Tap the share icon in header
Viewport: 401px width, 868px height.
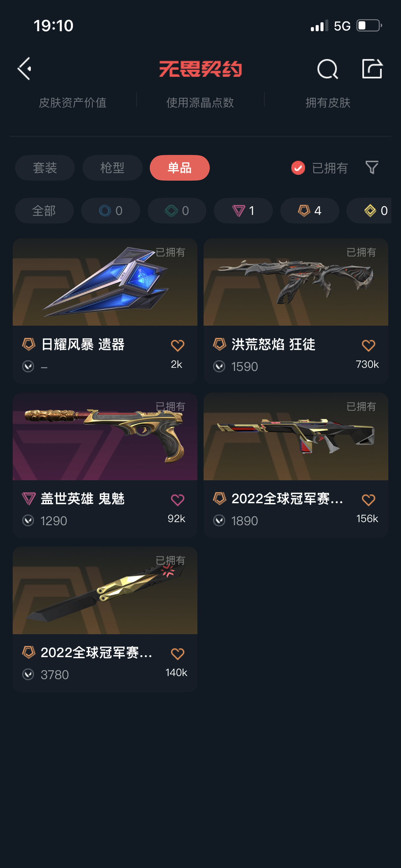[x=372, y=69]
